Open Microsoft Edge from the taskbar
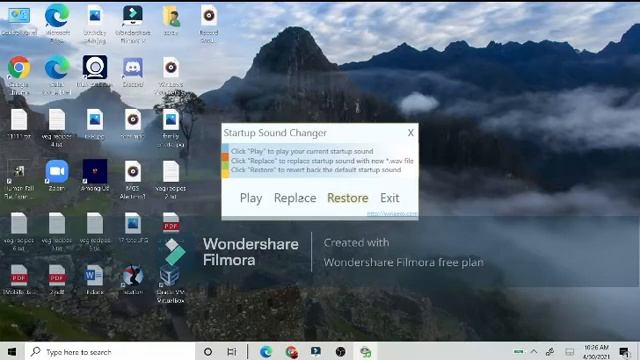This screenshot has width=640, height=360. coord(266,351)
